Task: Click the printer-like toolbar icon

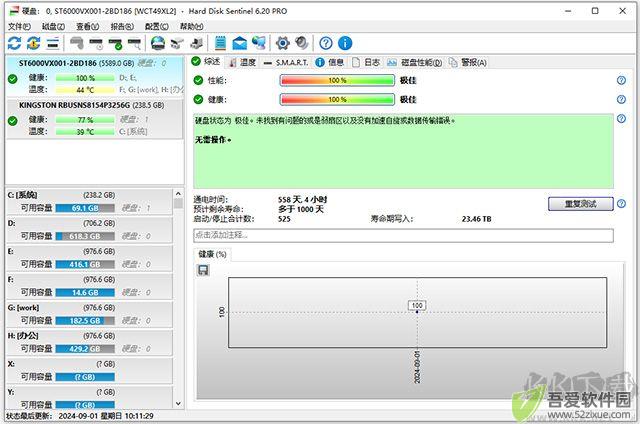Action: tap(197, 43)
